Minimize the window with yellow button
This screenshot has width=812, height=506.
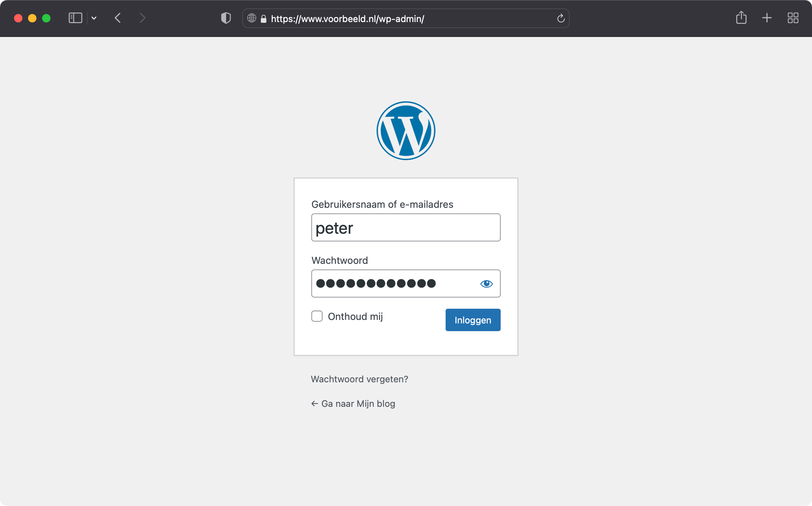[32, 18]
